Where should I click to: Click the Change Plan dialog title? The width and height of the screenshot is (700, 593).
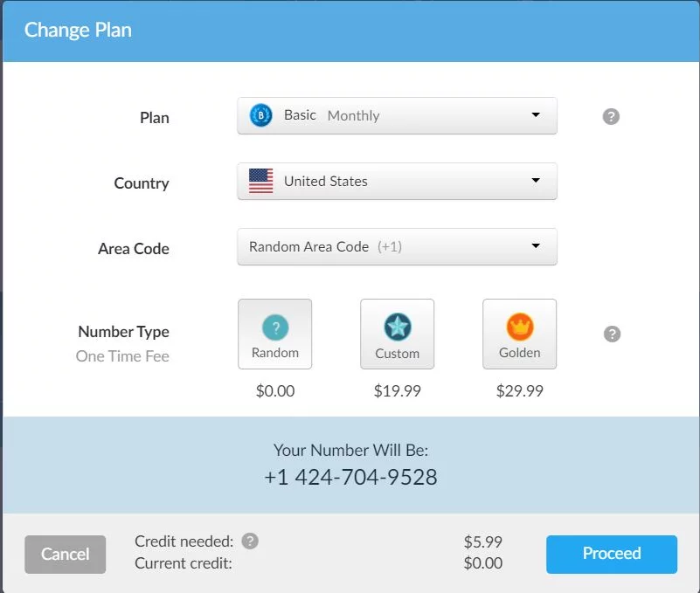pyautogui.click(x=78, y=31)
